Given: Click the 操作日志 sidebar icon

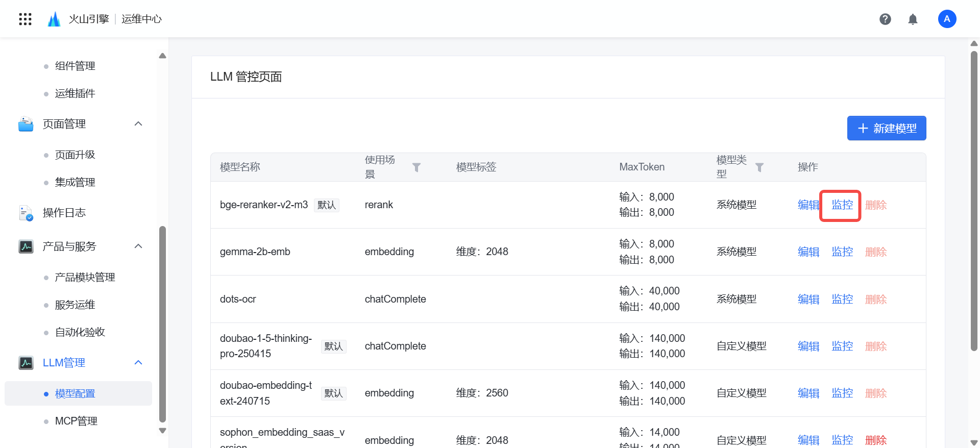Looking at the screenshot, I should tap(26, 213).
